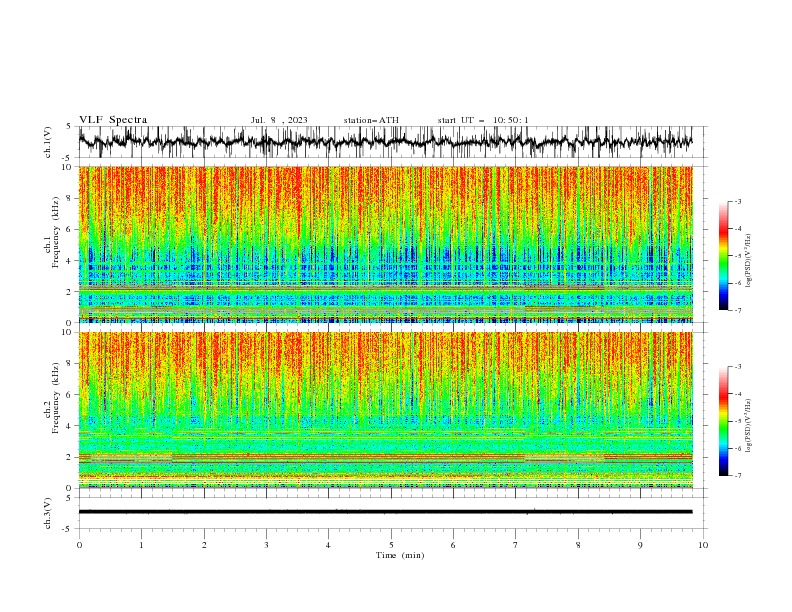Click inside the ch.1 spectrogram panel
Image resolution: width=792 pixels, height=612 pixels.
tap(386, 244)
